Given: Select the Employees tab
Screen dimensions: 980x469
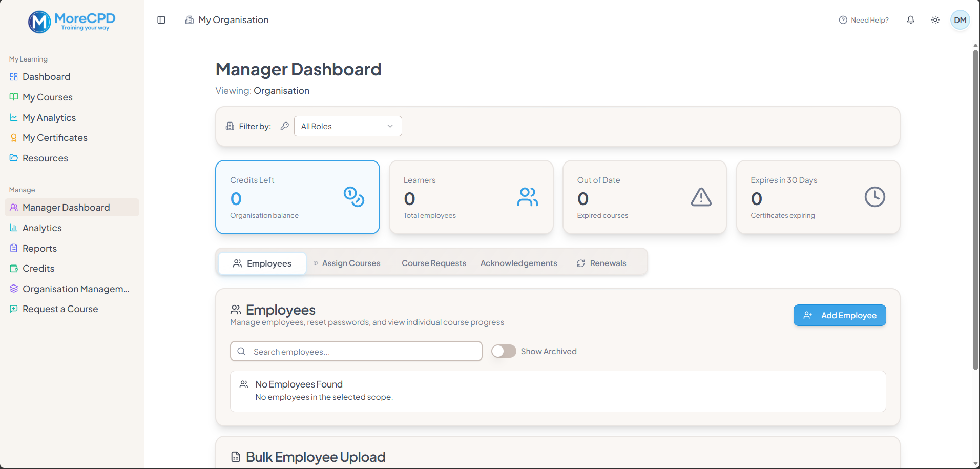Looking at the screenshot, I should tap(262, 263).
